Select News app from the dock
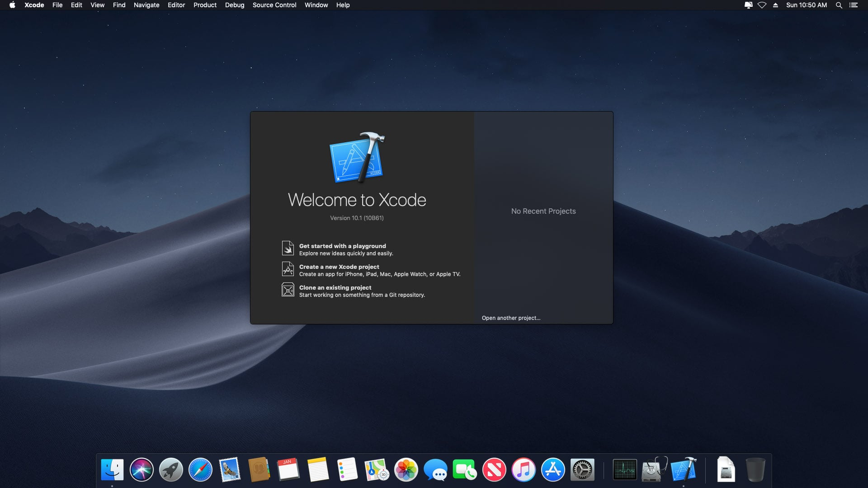Screen dimensions: 868x488 click(x=495, y=469)
